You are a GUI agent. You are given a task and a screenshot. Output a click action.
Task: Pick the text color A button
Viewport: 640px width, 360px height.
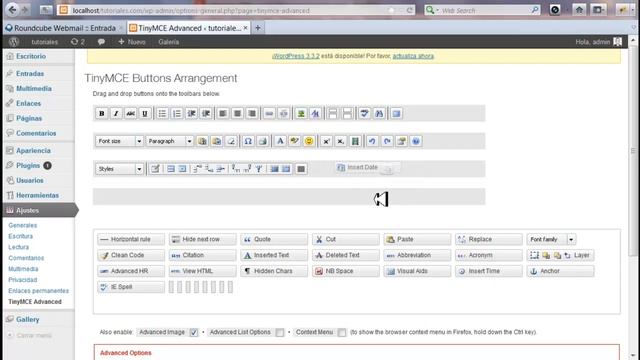[280, 141]
